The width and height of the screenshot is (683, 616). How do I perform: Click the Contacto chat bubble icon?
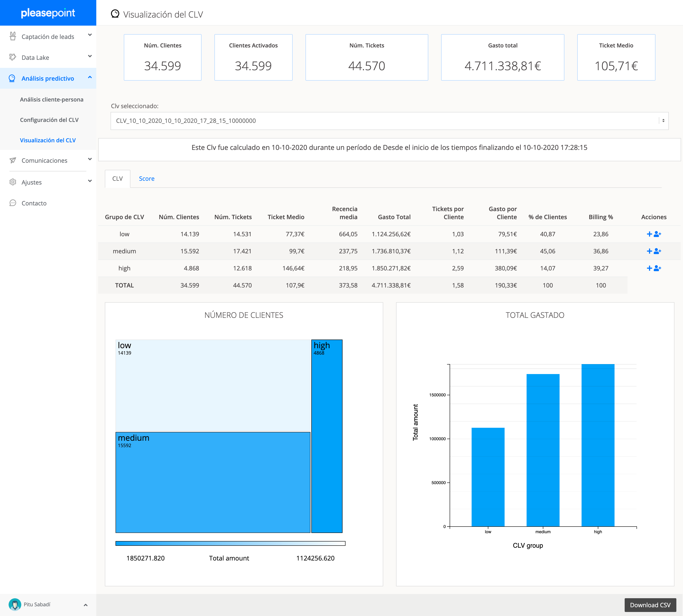(13, 203)
